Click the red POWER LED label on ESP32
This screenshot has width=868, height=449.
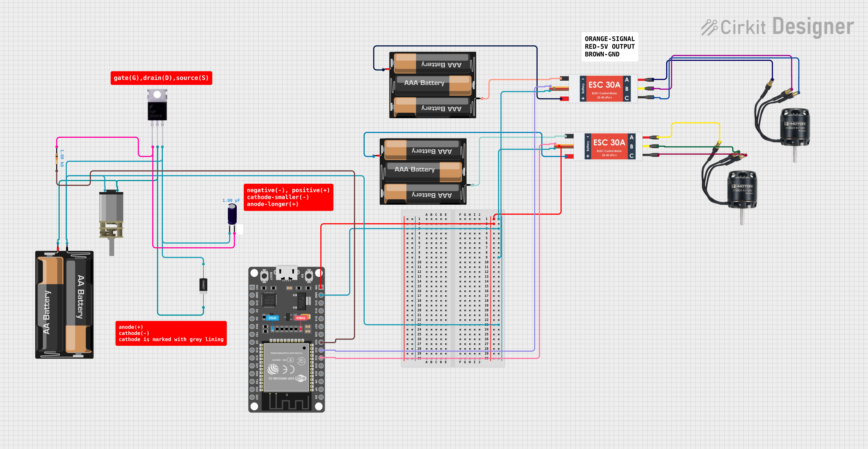pos(301,318)
